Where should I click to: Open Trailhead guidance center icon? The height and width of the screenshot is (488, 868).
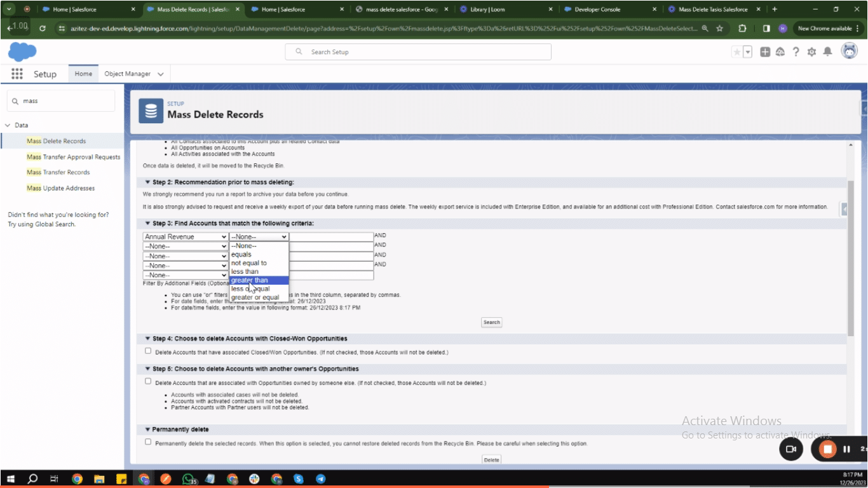click(x=780, y=52)
